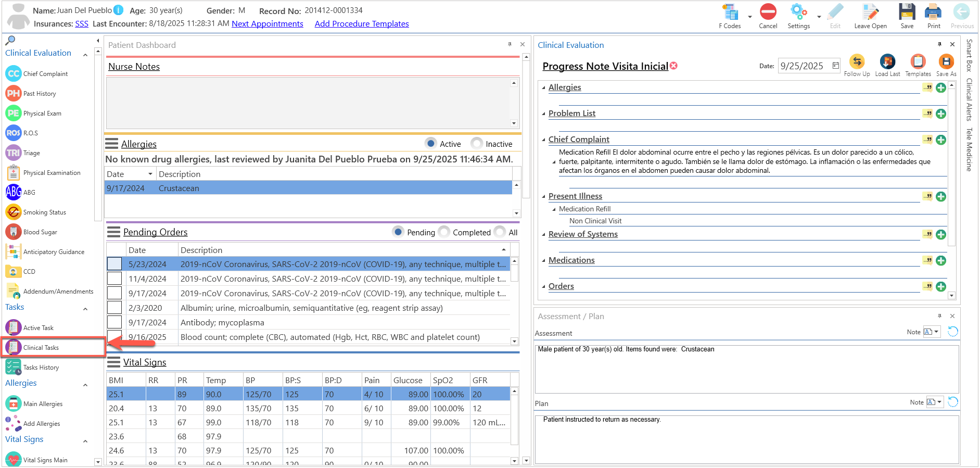Collapse the Medication Refill tree node

(x=554, y=209)
